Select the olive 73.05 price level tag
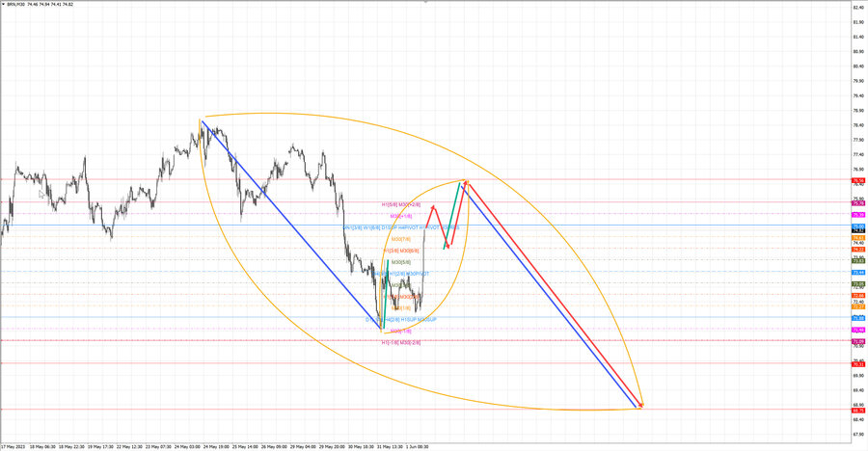The width and height of the screenshot is (868, 451). pyautogui.click(x=858, y=284)
